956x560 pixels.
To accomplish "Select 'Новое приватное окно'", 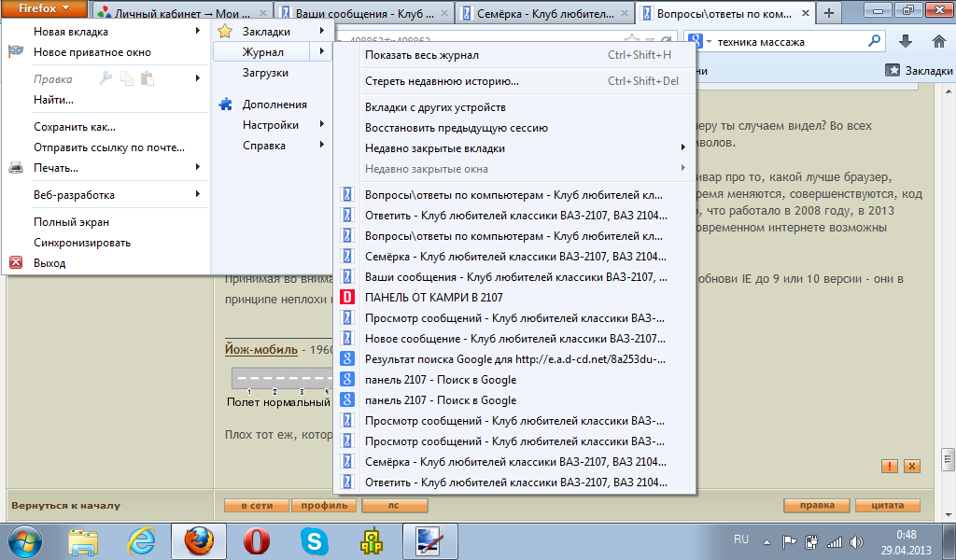I will (105, 51).
